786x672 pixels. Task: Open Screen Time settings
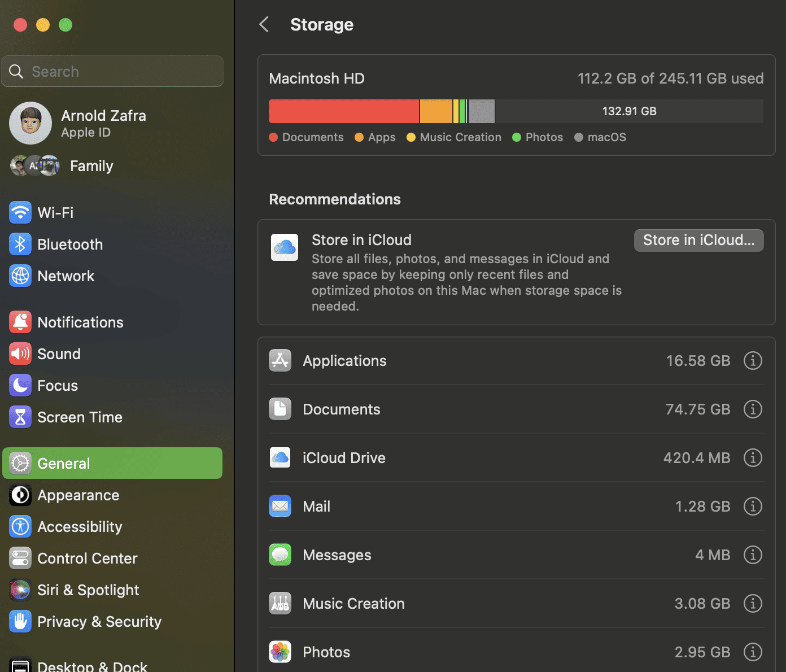pyautogui.click(x=80, y=417)
